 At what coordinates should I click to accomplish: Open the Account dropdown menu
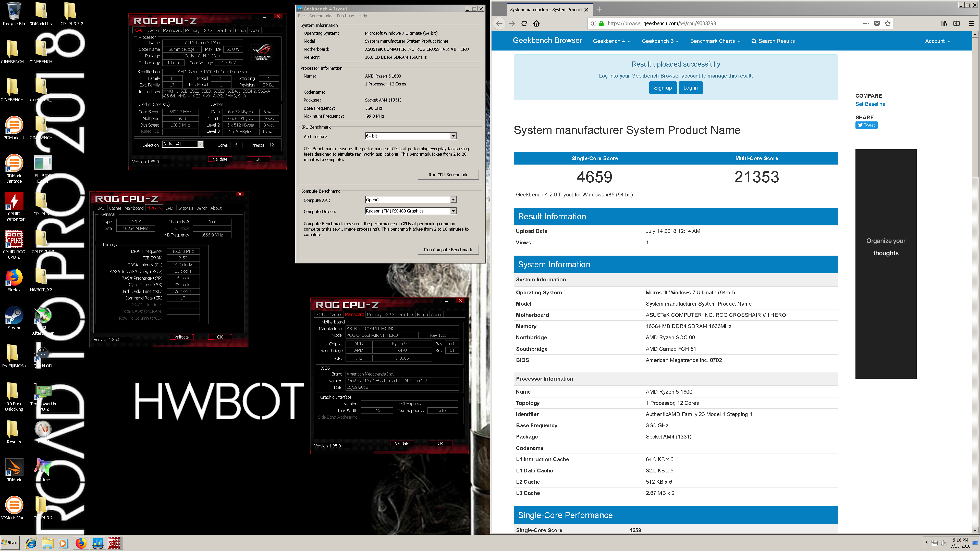(937, 41)
